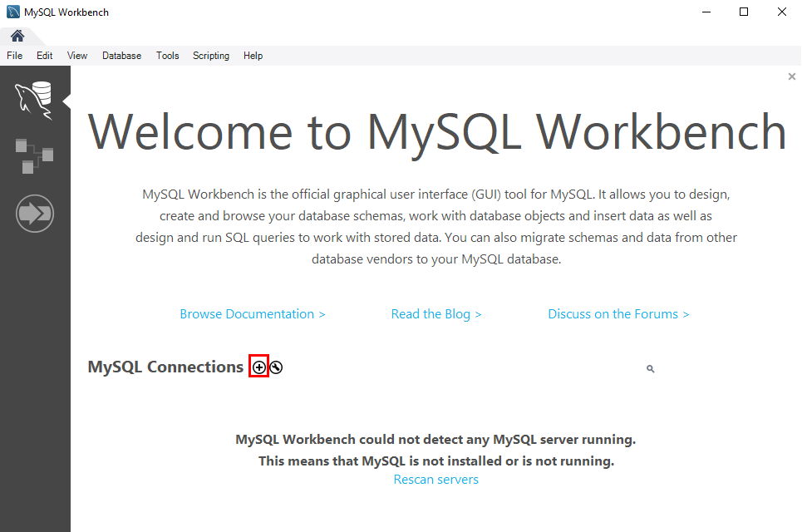Open the File menu
The width and height of the screenshot is (802, 532).
click(14, 56)
